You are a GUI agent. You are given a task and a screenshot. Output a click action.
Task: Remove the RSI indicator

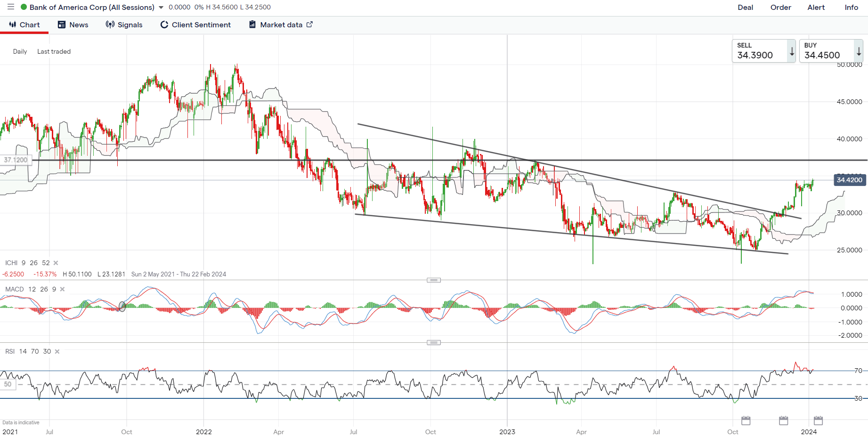coord(57,352)
